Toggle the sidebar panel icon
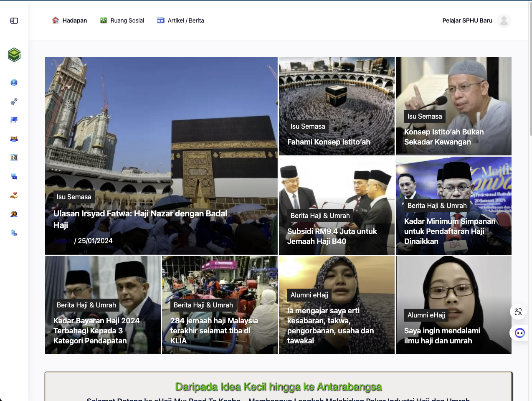Image resolution: width=532 pixels, height=401 pixels. click(14, 20)
